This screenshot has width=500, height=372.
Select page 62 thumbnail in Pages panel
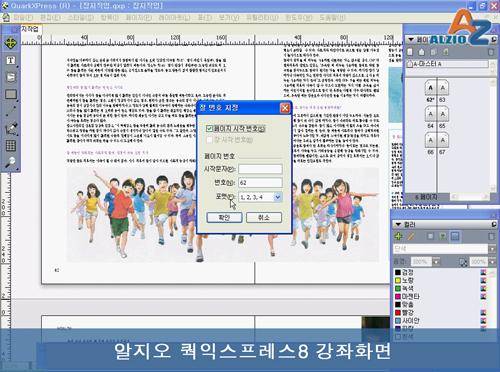[x=431, y=88]
